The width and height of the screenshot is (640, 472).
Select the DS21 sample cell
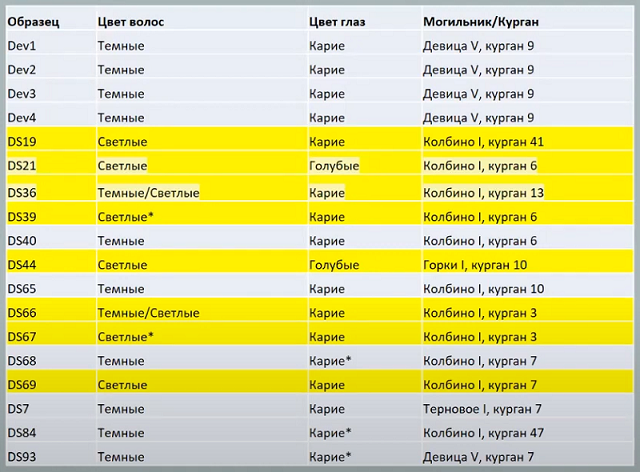tap(22, 166)
